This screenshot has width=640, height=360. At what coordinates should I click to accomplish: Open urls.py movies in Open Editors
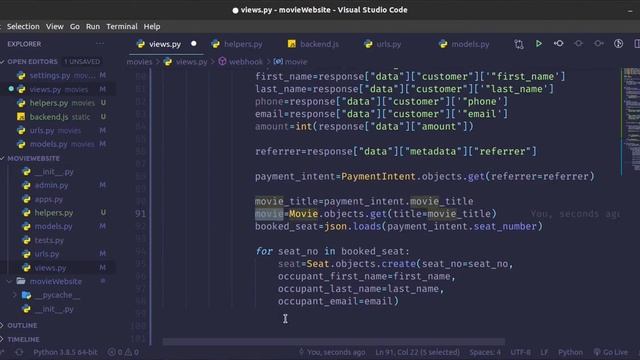57,131
